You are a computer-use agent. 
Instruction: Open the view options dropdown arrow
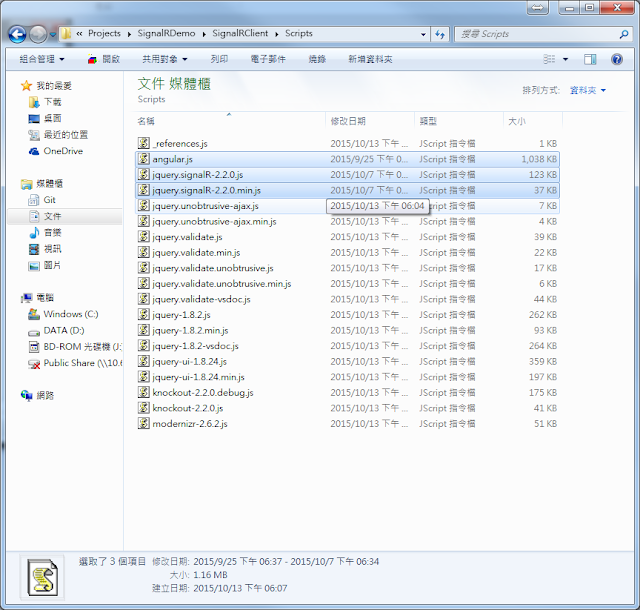[x=565, y=59]
